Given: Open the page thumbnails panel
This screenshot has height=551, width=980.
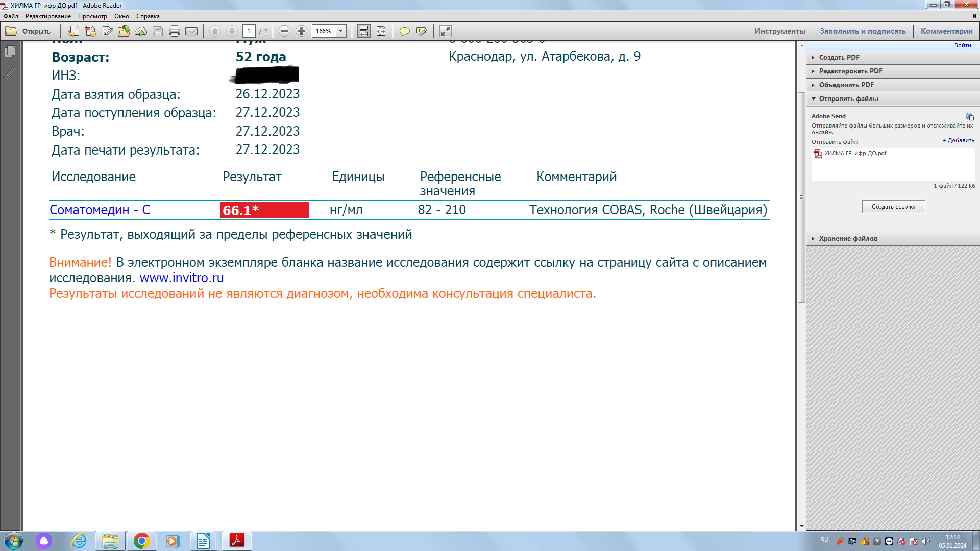Looking at the screenshot, I should click(x=9, y=51).
